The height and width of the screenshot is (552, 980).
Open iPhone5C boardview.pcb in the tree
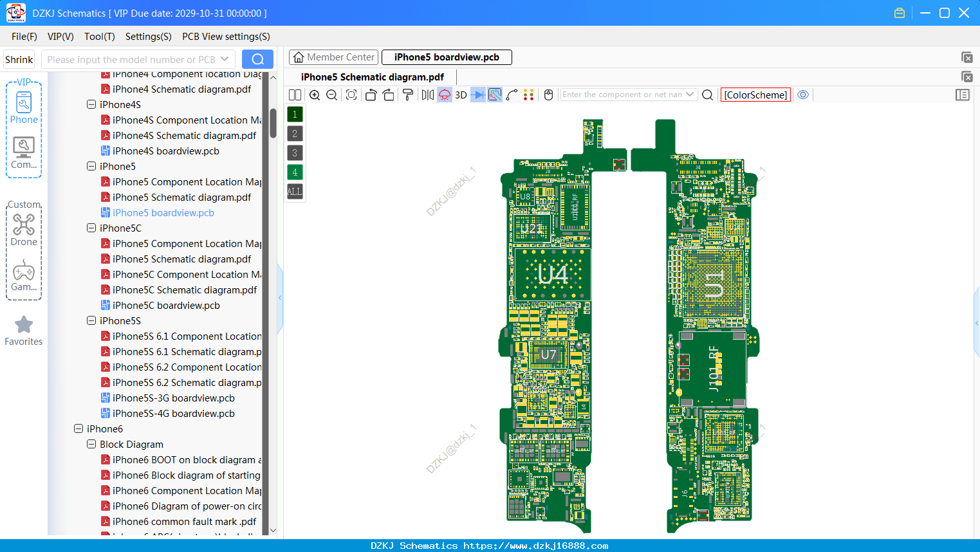click(166, 305)
